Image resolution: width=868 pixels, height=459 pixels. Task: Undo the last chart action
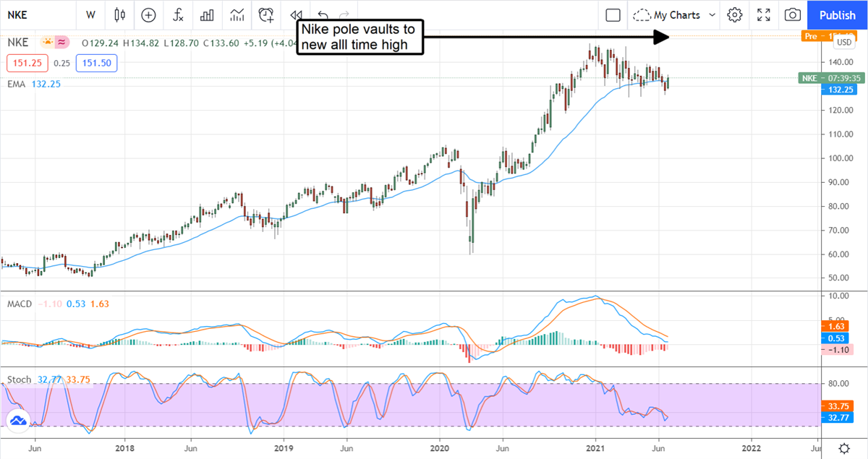tap(323, 14)
